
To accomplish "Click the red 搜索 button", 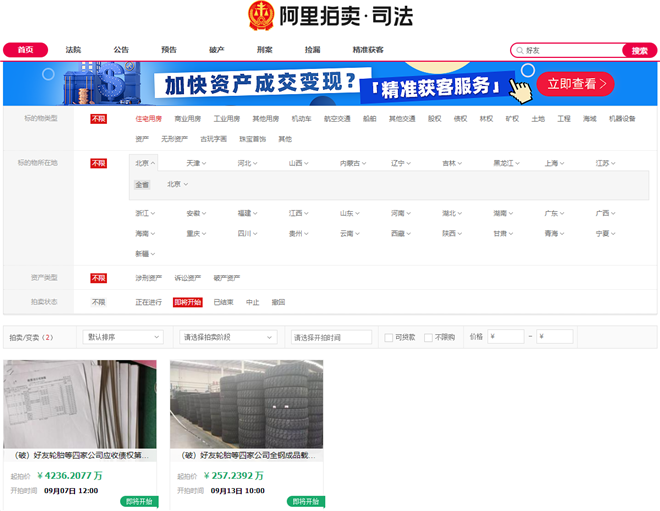I will tap(639, 51).
